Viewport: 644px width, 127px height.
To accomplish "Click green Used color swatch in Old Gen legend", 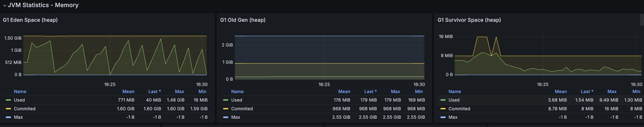I will tap(226, 100).
